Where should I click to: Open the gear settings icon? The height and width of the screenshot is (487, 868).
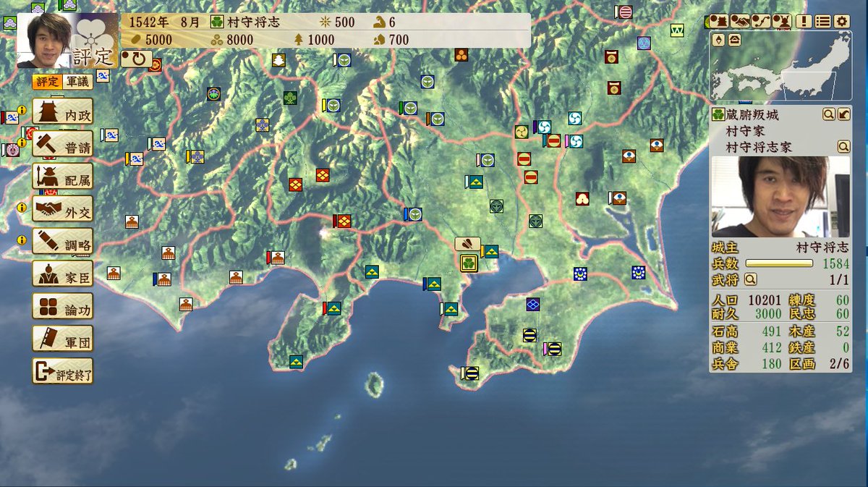[x=841, y=21]
